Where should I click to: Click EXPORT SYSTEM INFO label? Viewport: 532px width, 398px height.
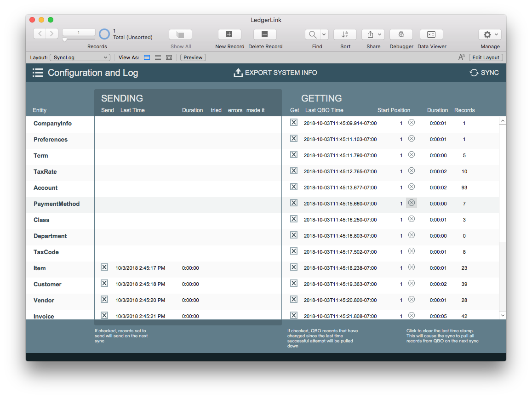pyautogui.click(x=281, y=73)
